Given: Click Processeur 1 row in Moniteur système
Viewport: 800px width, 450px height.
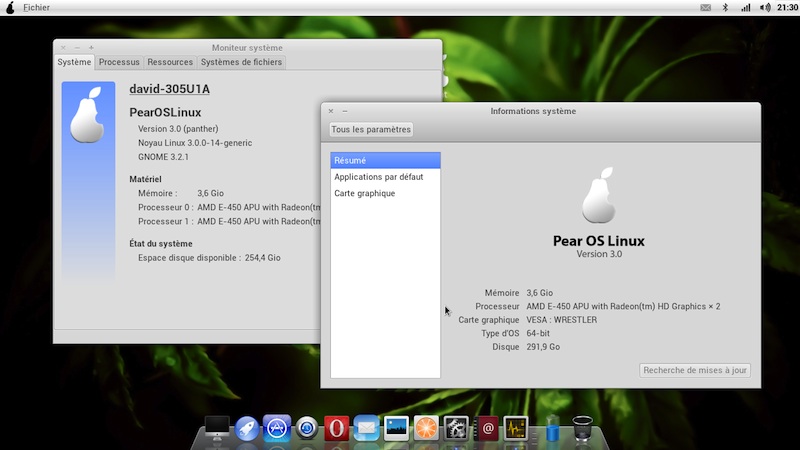Looking at the screenshot, I should 229,221.
